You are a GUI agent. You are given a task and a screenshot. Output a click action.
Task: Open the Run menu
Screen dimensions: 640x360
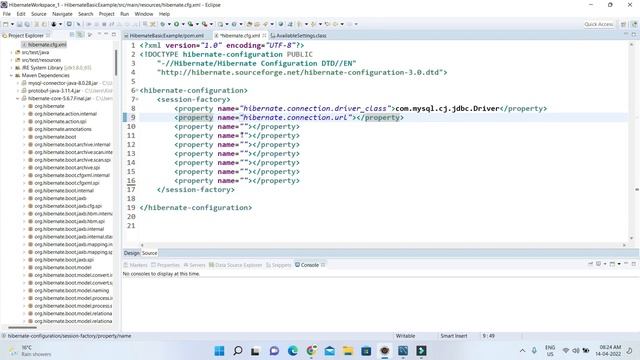point(124,14)
